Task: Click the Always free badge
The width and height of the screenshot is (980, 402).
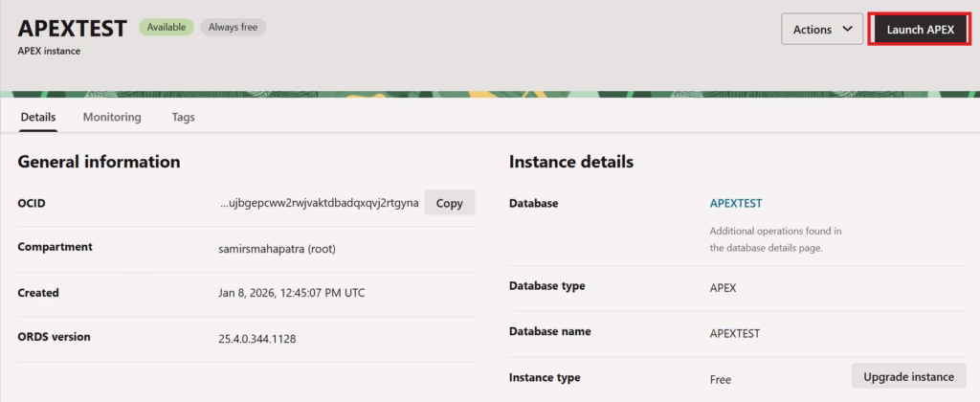Action: (233, 28)
